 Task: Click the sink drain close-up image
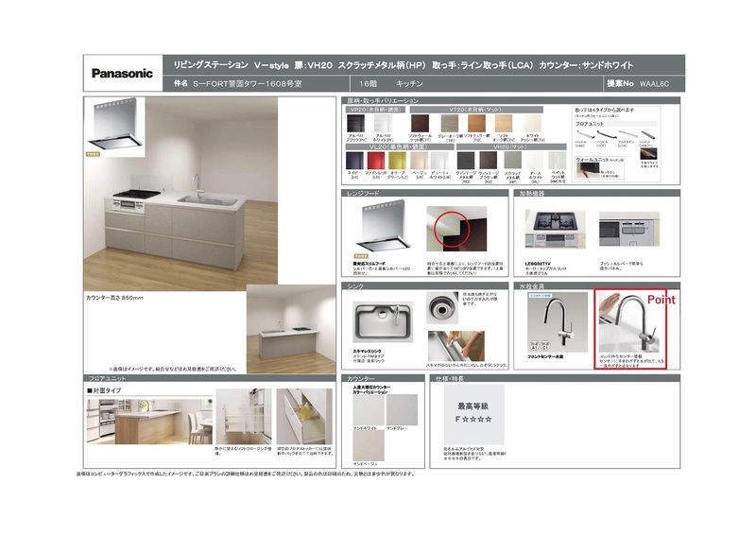[439, 307]
